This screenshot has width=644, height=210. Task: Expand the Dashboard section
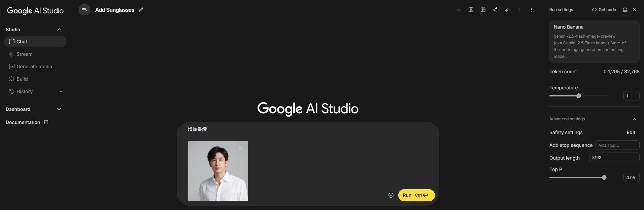coord(59,109)
